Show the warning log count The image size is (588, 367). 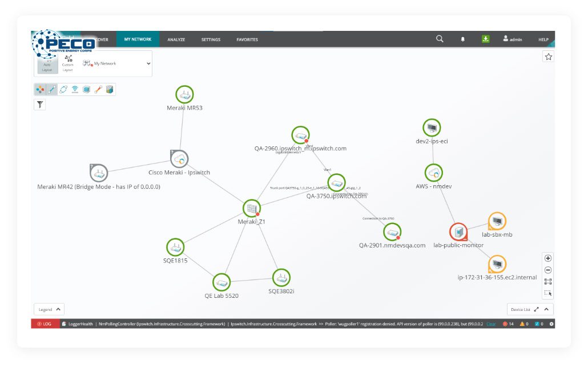[524, 324]
